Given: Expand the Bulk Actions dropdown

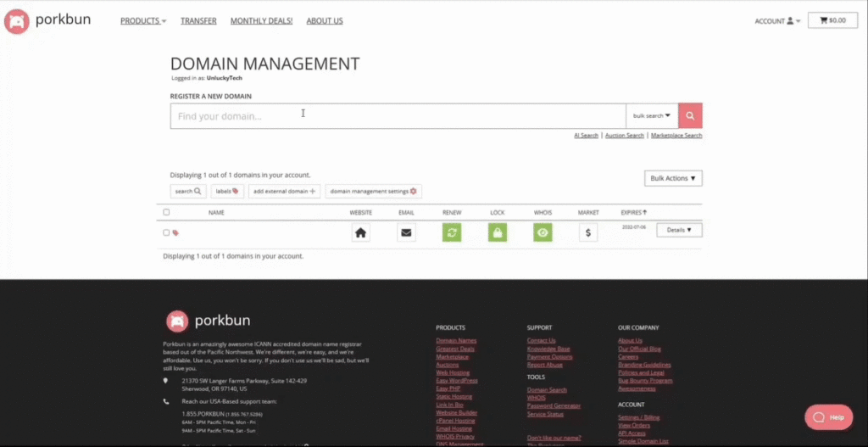Looking at the screenshot, I should 673,178.
